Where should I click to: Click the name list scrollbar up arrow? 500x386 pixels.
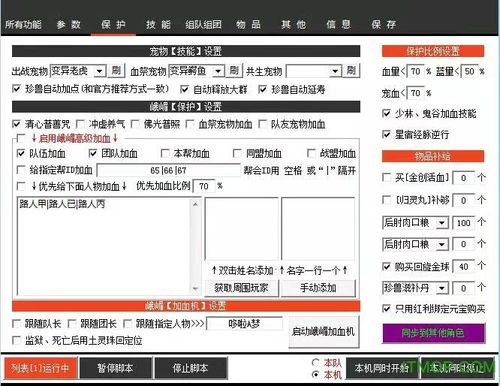tap(195, 204)
